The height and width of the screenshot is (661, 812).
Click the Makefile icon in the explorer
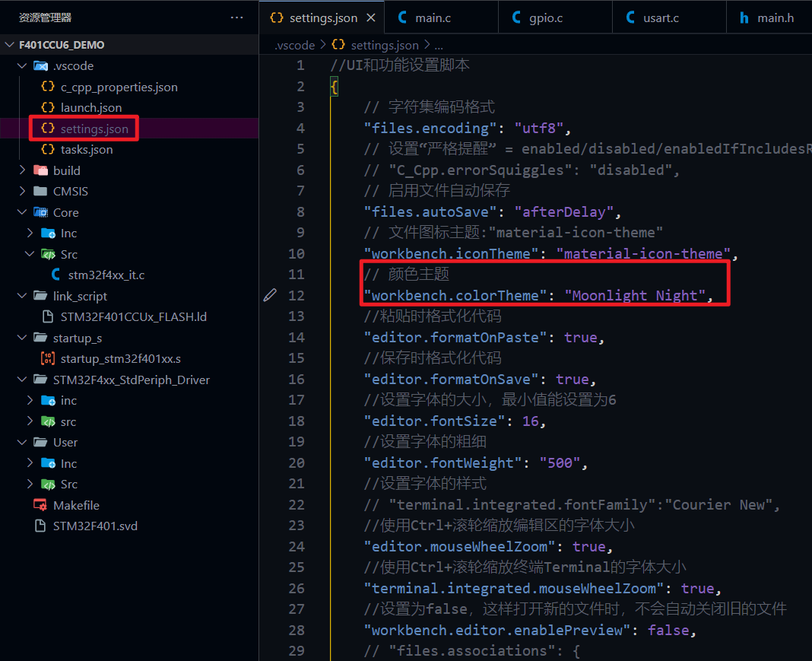click(x=40, y=504)
